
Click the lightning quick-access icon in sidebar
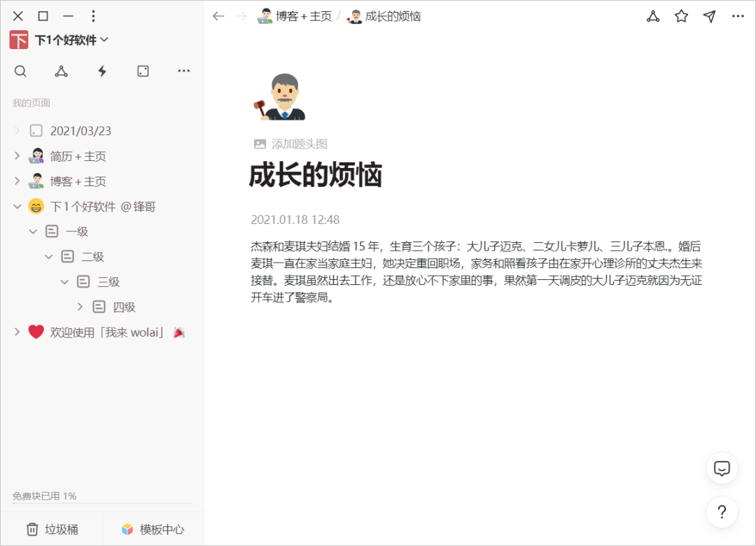click(102, 71)
